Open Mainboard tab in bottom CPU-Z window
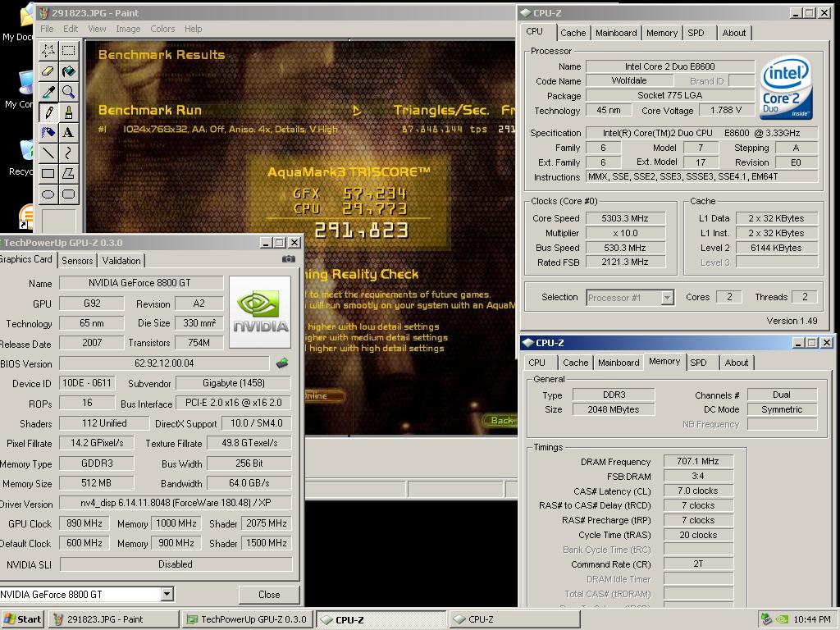 [619, 363]
